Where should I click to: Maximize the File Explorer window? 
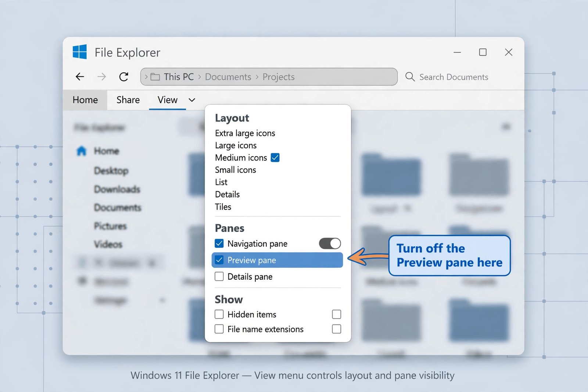tap(483, 52)
